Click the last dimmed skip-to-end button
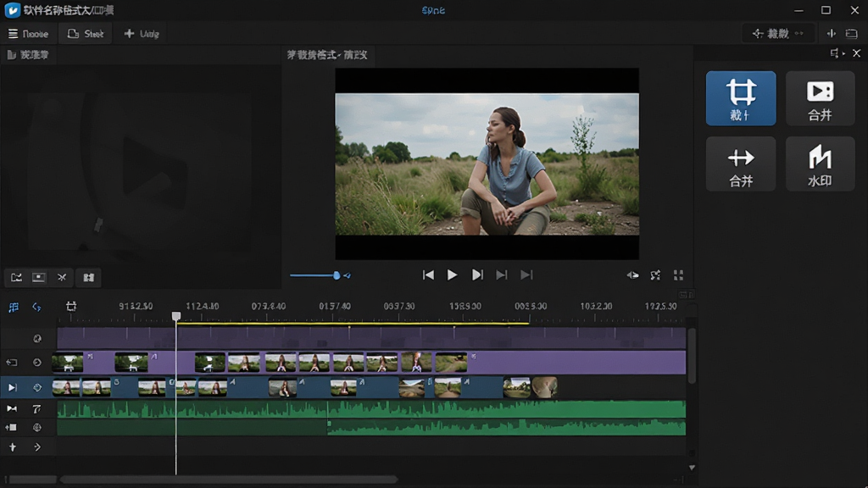Viewport: 868px width, 488px height. (526, 275)
